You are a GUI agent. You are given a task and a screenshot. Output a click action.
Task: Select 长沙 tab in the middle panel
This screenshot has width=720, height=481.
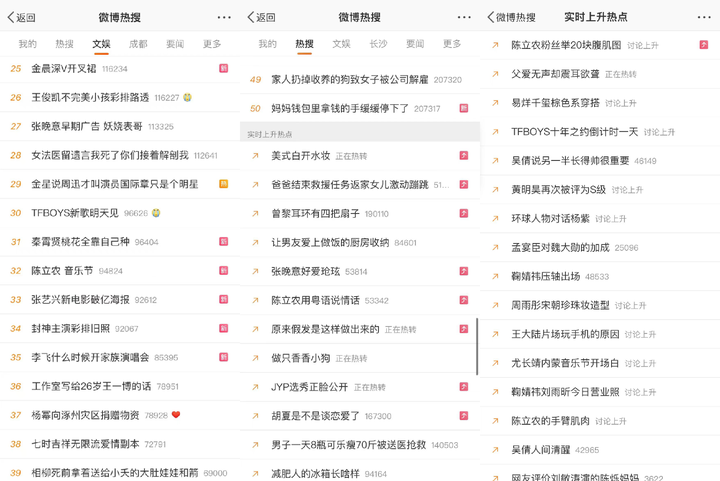[x=378, y=44]
